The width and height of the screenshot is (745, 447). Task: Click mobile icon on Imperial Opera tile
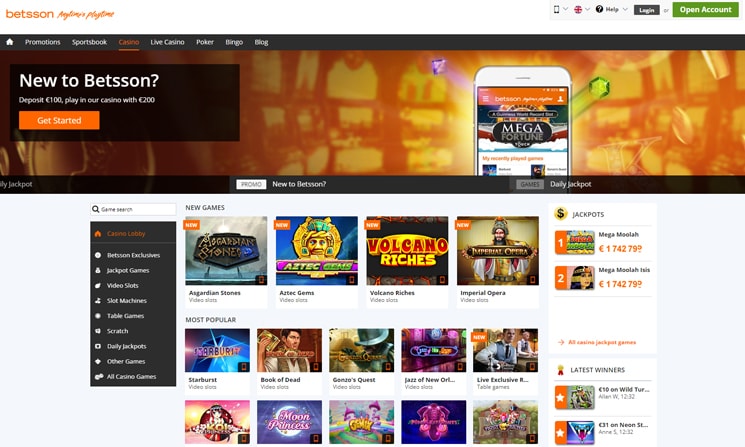(533, 280)
